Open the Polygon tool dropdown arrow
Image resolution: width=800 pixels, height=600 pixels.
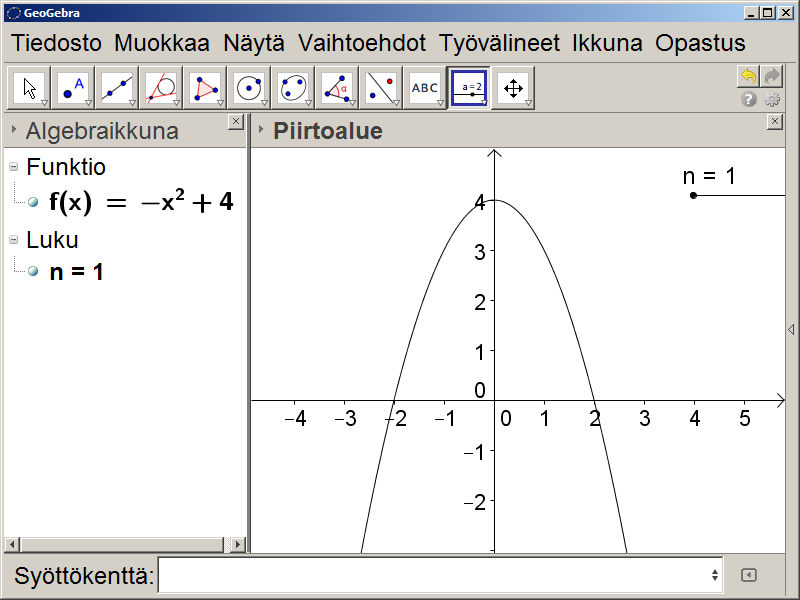[x=220, y=103]
